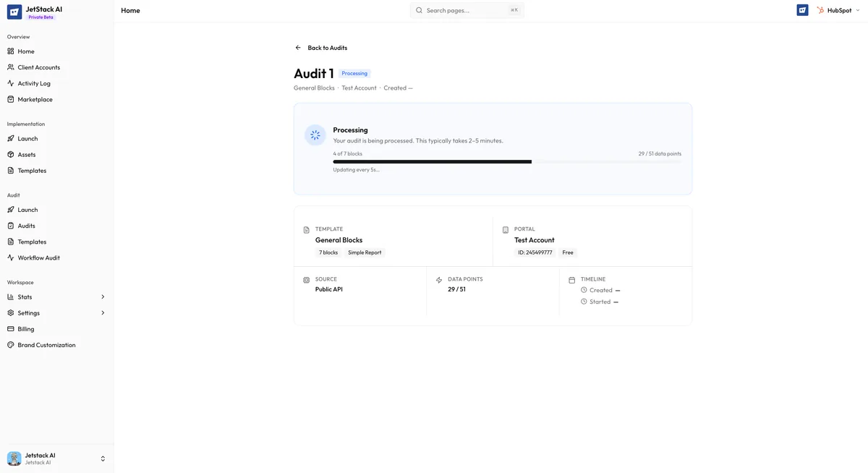Select the Assets icon under Implementation
This screenshot has width=868, height=473.
click(9, 153)
